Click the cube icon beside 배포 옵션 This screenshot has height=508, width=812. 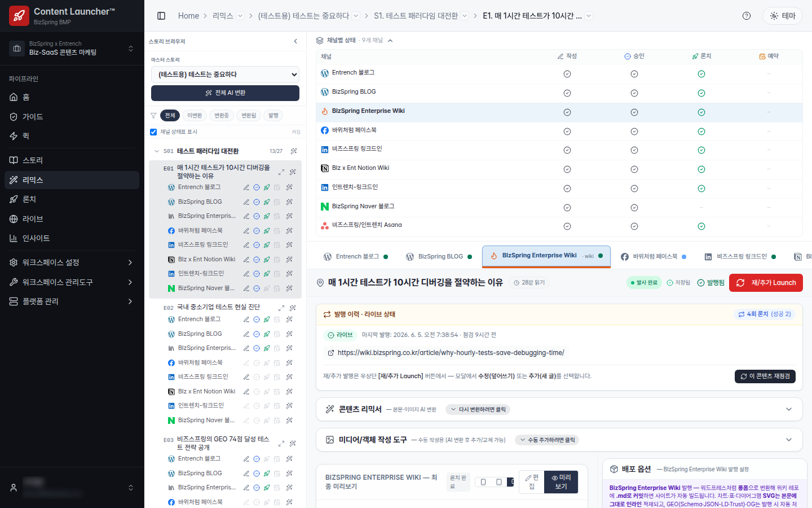614,469
